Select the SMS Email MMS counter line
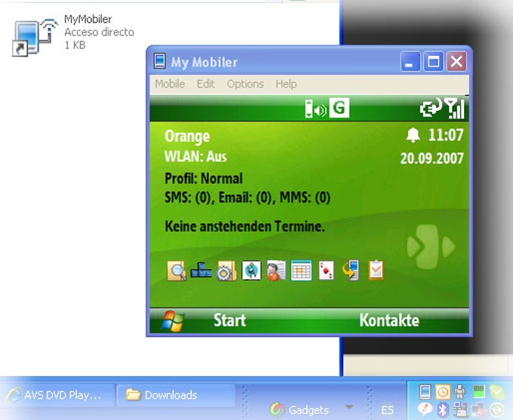513x420 pixels. point(247,198)
